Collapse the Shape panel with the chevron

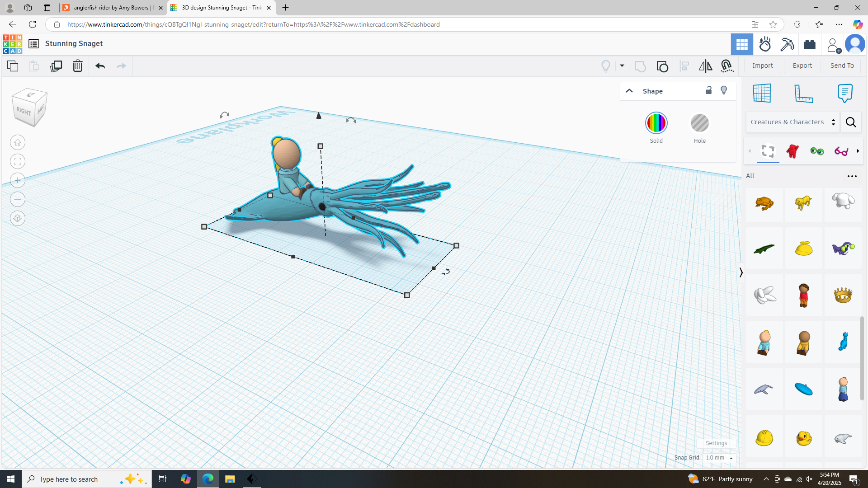[629, 91]
